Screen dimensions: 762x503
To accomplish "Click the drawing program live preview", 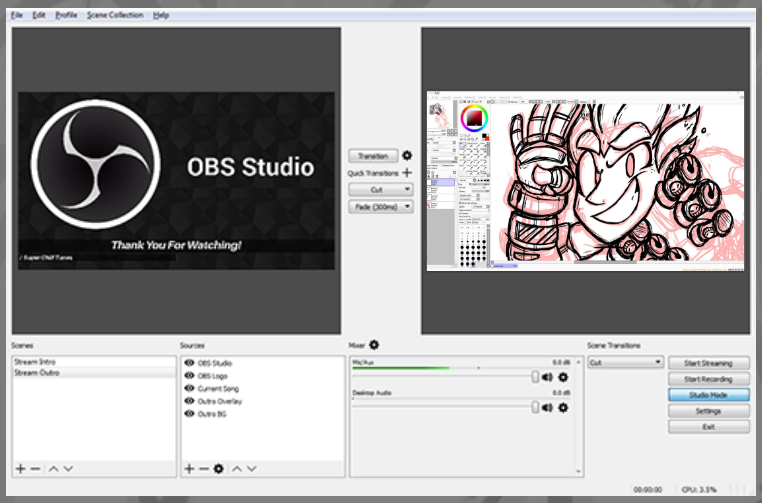I will coord(585,181).
